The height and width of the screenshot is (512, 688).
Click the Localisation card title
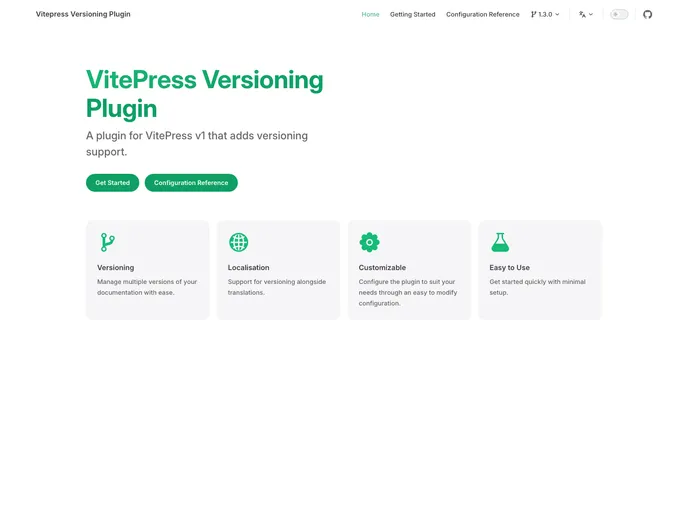pos(248,268)
